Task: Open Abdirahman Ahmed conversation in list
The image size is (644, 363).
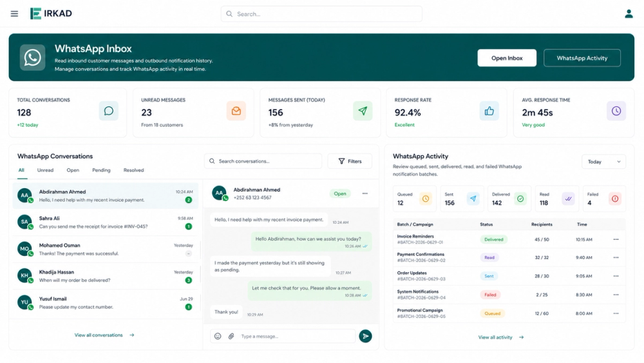Action: [x=105, y=195]
